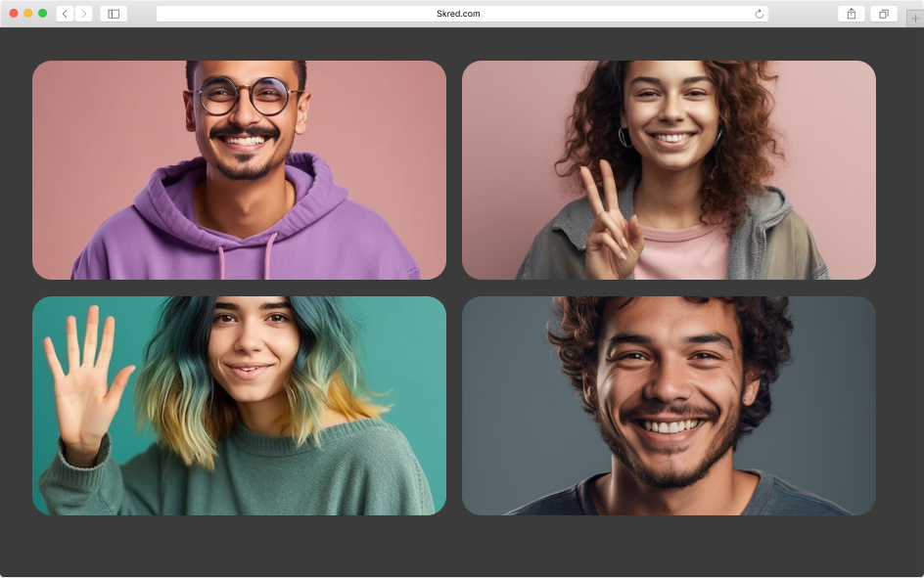
Task: Show the tab overview icon
Action: (884, 14)
